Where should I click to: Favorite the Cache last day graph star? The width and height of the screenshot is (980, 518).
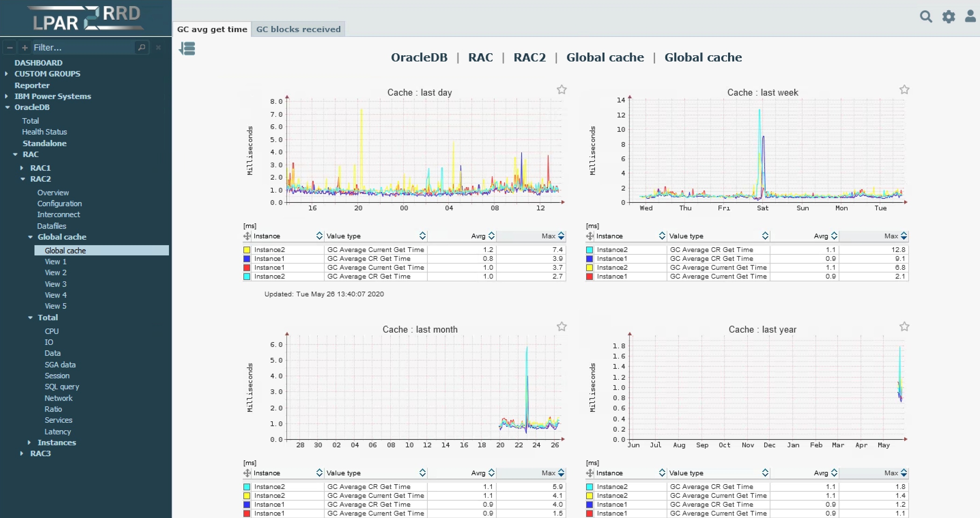pyautogui.click(x=562, y=90)
